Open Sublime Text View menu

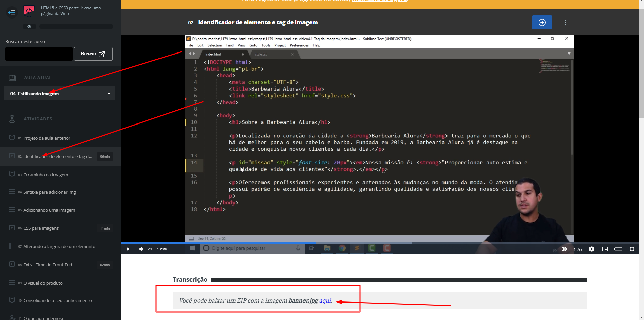pos(241,45)
